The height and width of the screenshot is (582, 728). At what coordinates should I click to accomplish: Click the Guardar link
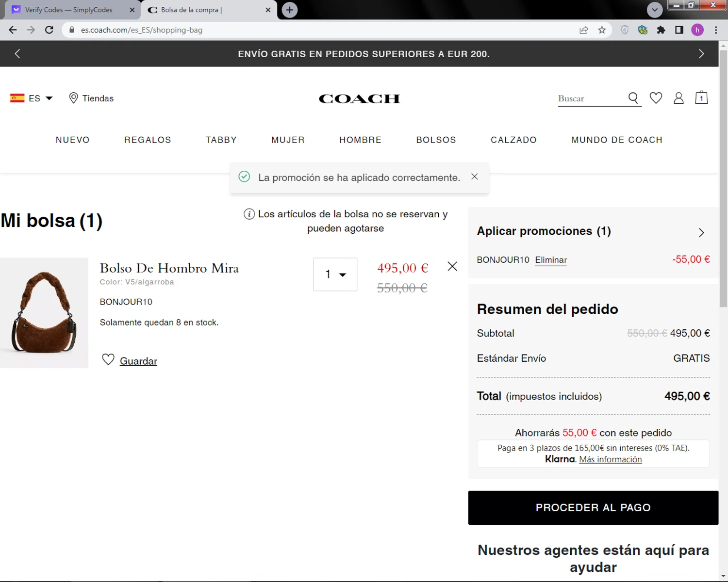pyautogui.click(x=138, y=361)
